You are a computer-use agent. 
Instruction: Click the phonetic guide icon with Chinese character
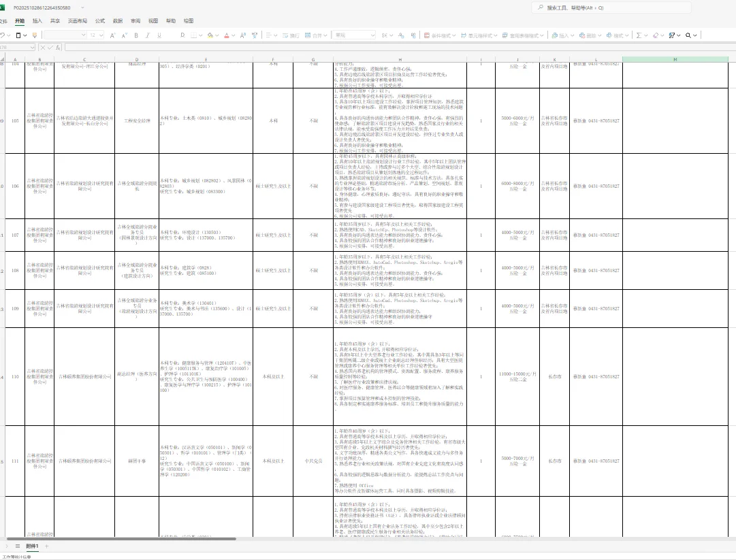(x=255, y=35)
